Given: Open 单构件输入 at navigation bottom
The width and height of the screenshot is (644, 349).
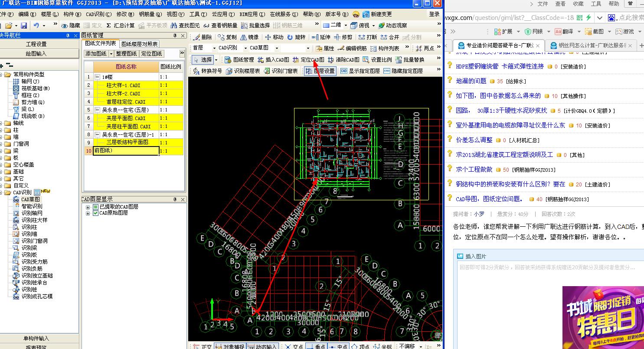Looking at the screenshot, I should tap(36, 339).
